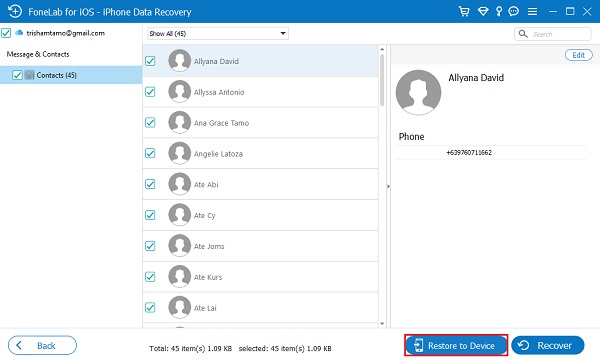Click Allyssa Antonio's avatar icon
The image size is (600, 362).
(x=179, y=91)
